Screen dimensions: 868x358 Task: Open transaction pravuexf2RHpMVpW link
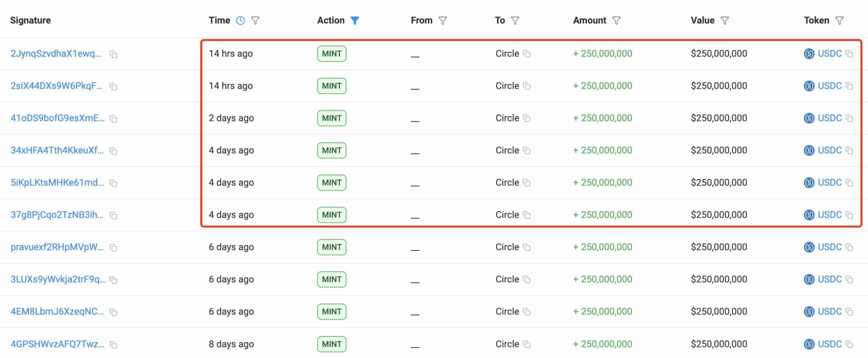click(57, 247)
